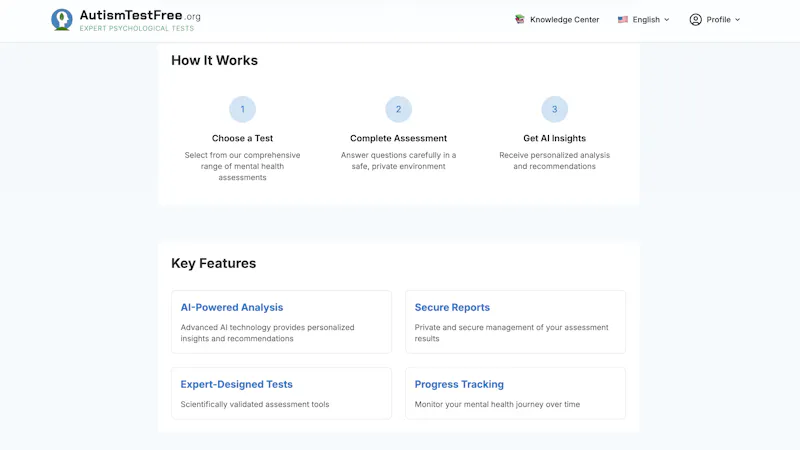Click the US flag language icon
Screen dimensions: 800x450
(x=622, y=19)
